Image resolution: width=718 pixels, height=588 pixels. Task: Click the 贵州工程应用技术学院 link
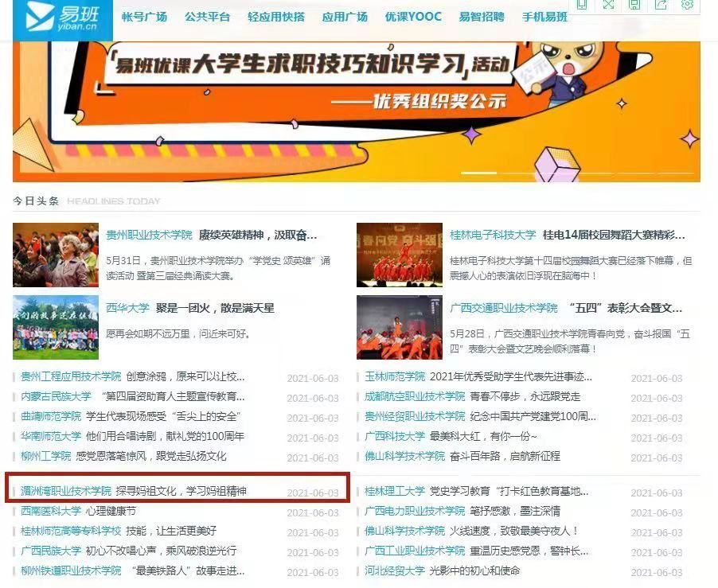pos(71,376)
